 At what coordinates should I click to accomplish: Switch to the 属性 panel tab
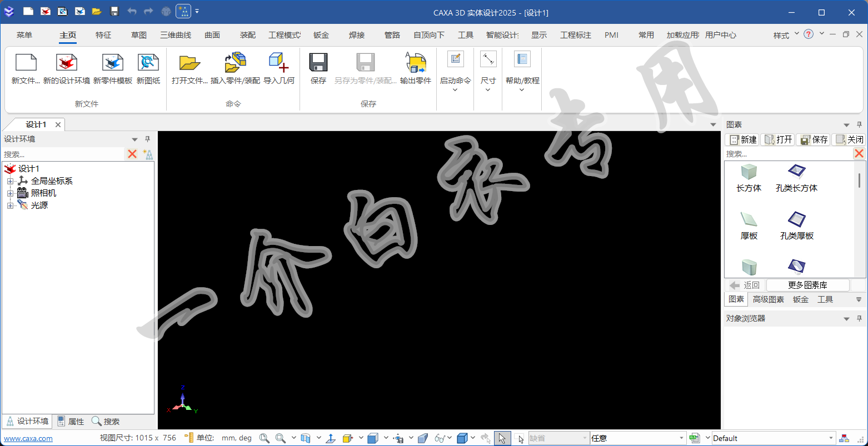pos(71,422)
